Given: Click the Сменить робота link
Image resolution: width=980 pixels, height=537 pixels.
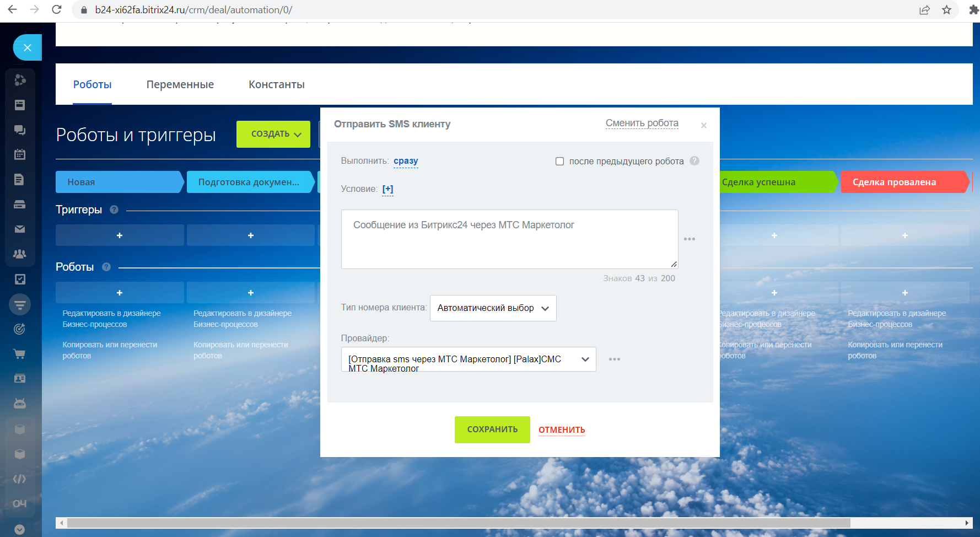Looking at the screenshot, I should click(642, 123).
